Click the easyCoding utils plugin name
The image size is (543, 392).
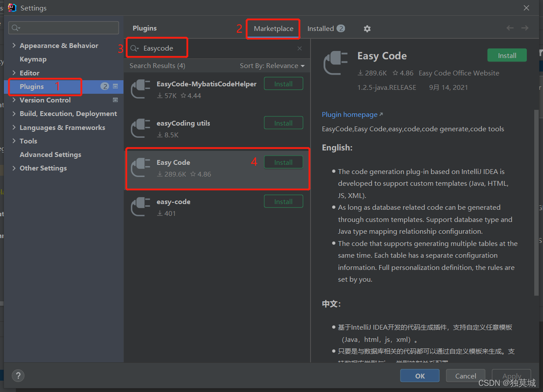[183, 123]
